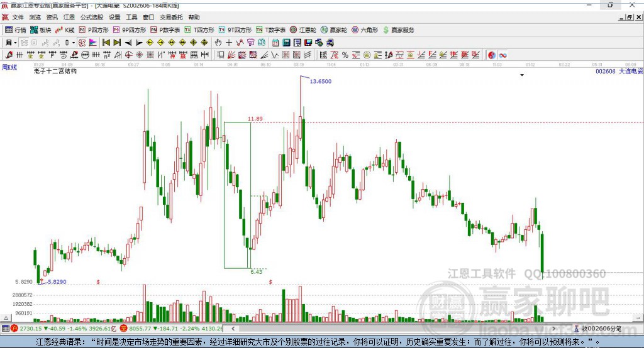The height and width of the screenshot is (348, 644).
Task: Collapse the volume panel triangle button
Action: [6, 318]
